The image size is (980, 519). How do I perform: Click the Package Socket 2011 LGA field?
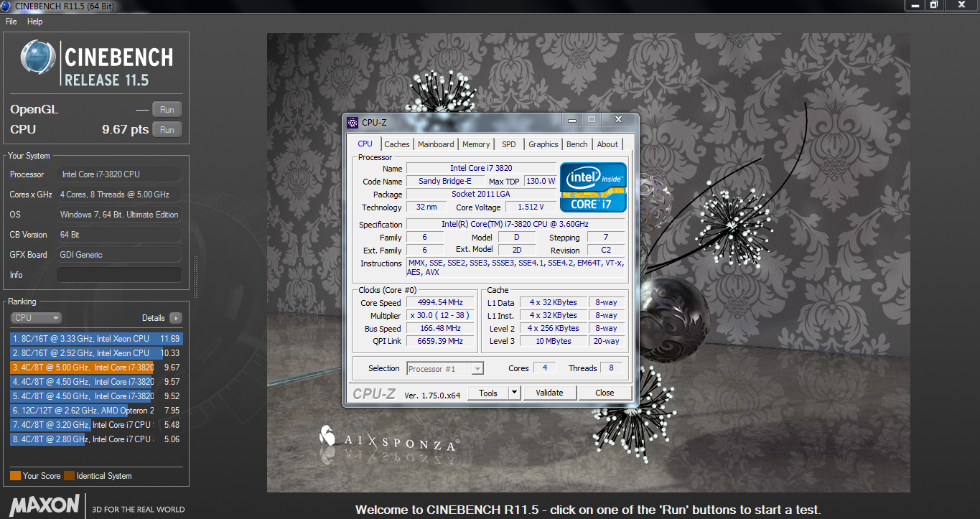point(481,195)
